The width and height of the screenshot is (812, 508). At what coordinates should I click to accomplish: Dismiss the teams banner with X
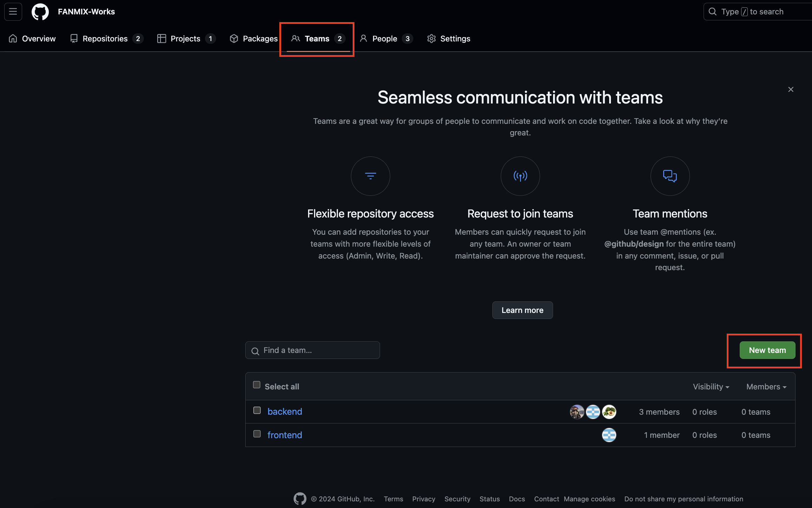(x=791, y=89)
